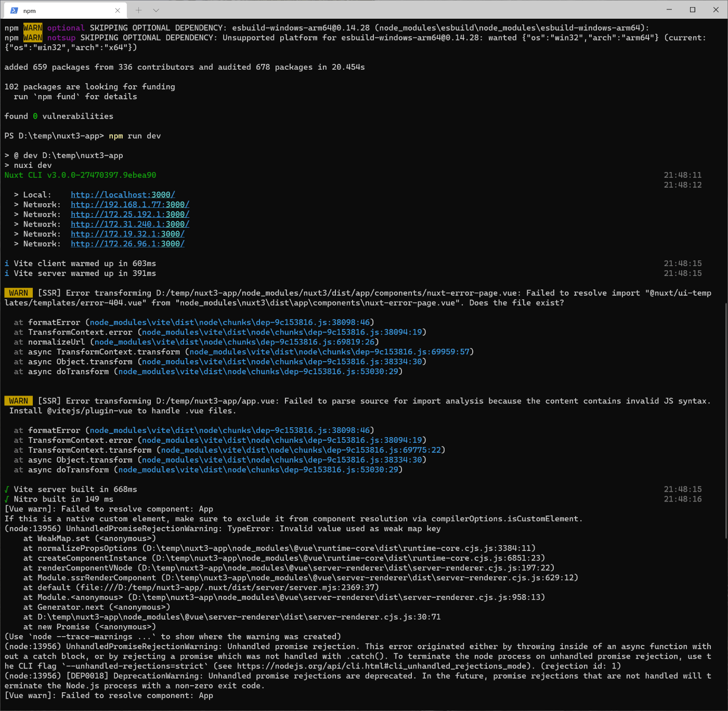Click 'Nuxt CLI v3.0.0-27470397.9ebea90' text
This screenshot has width=728, height=711.
80,175
